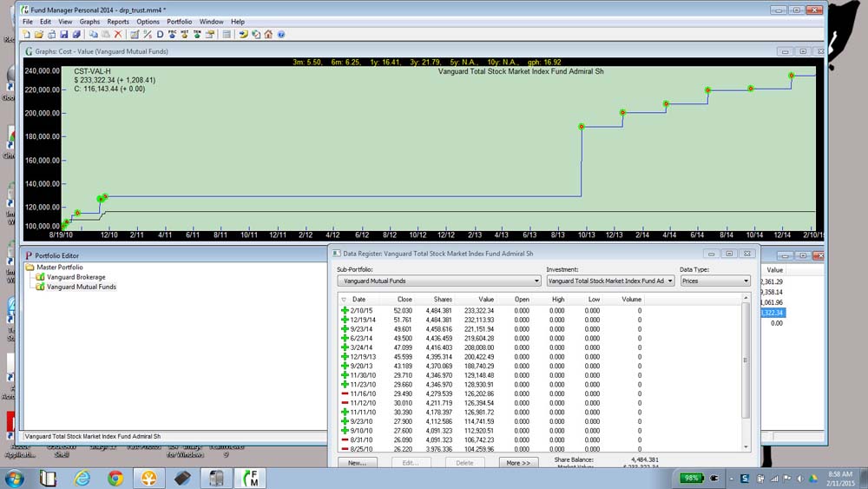Click the More >> button

[x=518, y=462]
